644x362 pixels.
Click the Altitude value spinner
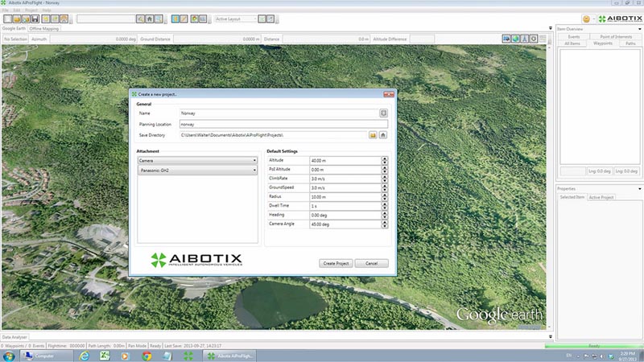click(385, 160)
